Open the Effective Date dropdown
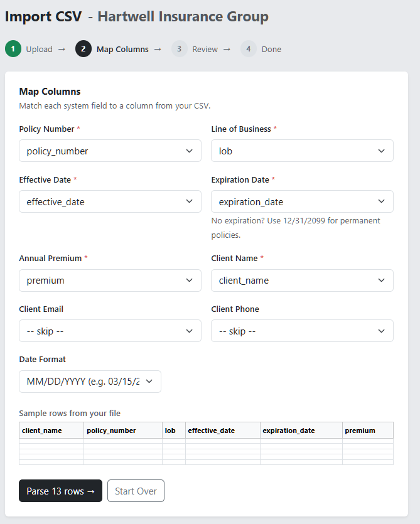Viewport: 420px width, 524px height. pyautogui.click(x=110, y=201)
